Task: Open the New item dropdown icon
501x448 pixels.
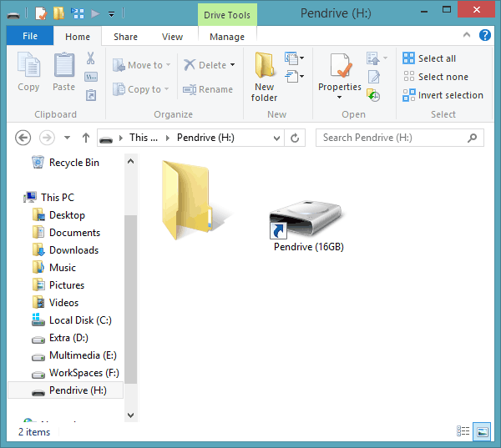Action: 294,58
